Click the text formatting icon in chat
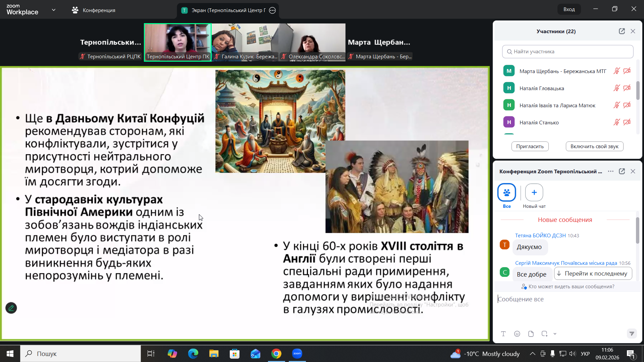Viewport: 644px width, 362px height. click(503, 334)
